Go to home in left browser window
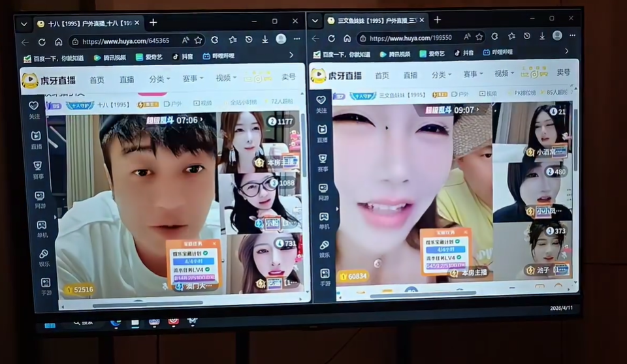The height and width of the screenshot is (364, 627). coord(58,42)
